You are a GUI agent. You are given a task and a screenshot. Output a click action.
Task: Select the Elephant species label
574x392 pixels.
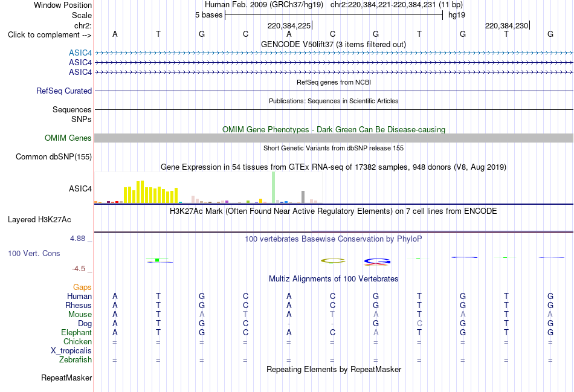76,332
